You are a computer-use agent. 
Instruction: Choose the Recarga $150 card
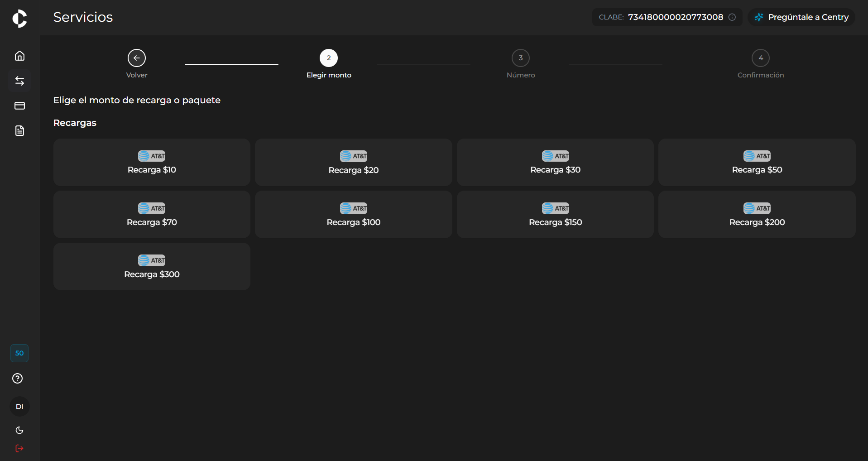(555, 215)
